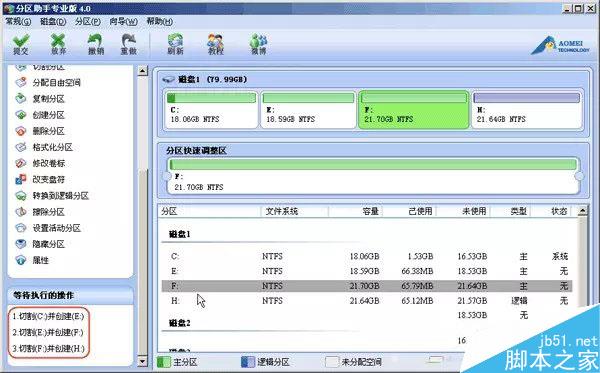600x373 pixels.
Task: Select the C: 18.06GB partition block
Action: (x=212, y=109)
